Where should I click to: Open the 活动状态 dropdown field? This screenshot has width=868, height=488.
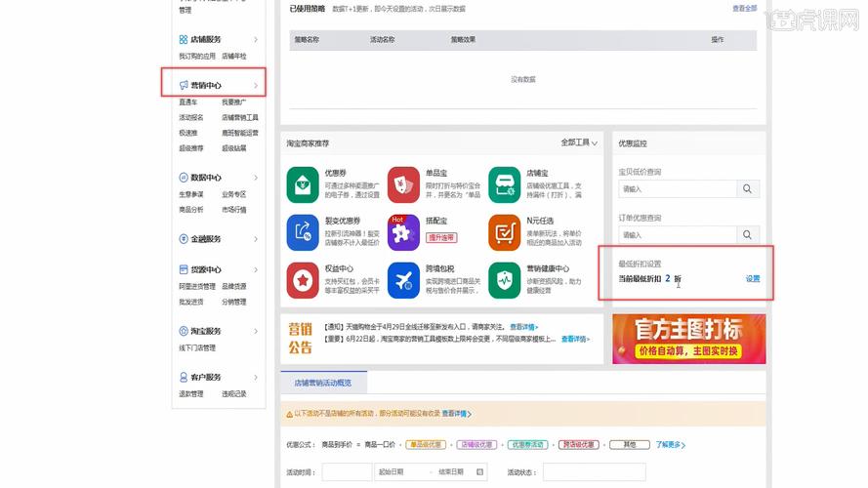pyautogui.click(x=594, y=472)
